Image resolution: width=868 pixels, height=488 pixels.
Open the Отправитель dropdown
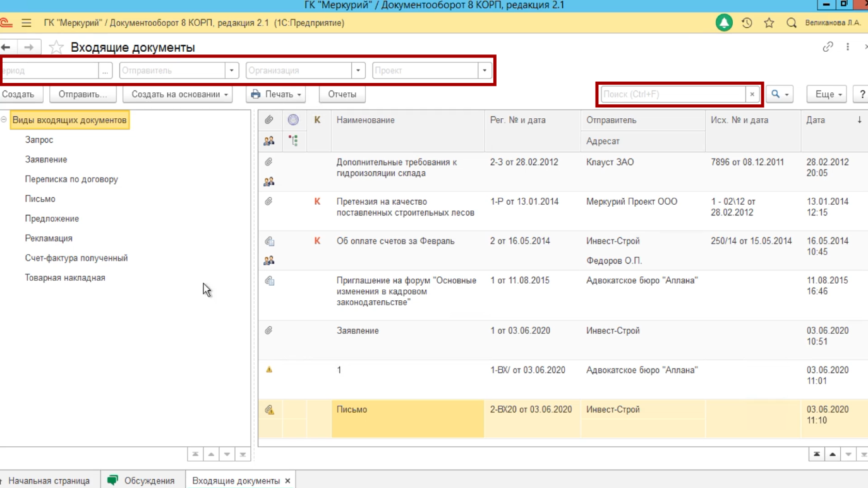231,70
